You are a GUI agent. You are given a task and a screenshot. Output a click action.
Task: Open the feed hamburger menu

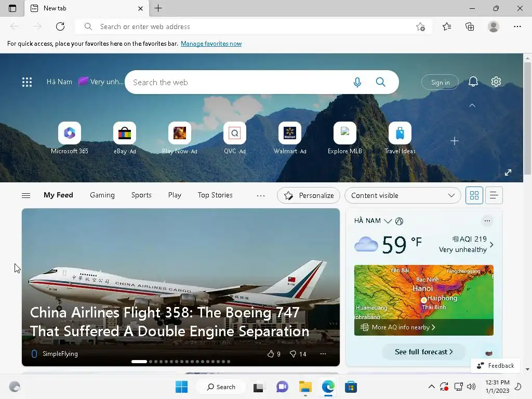coord(26,195)
